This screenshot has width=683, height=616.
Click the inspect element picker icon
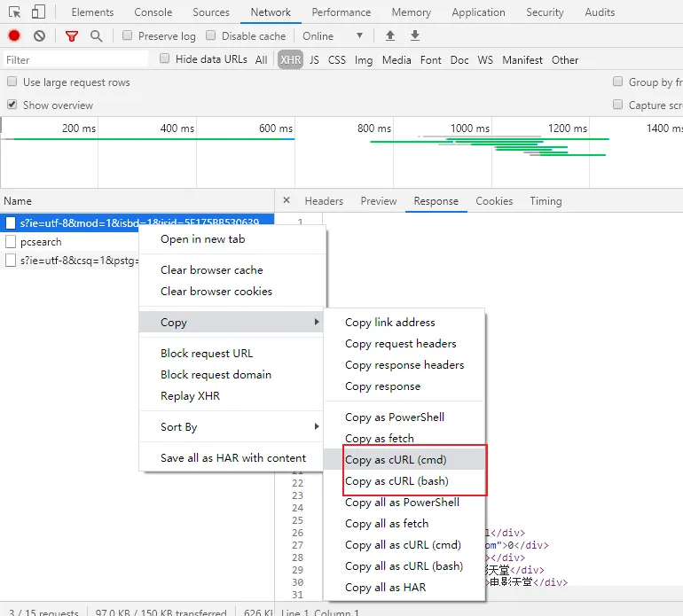(x=14, y=12)
